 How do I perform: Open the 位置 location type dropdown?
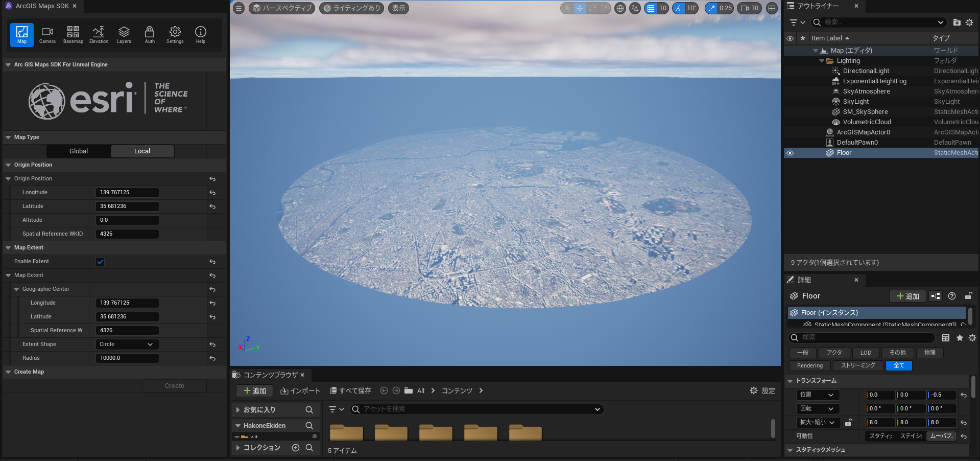pyautogui.click(x=818, y=395)
